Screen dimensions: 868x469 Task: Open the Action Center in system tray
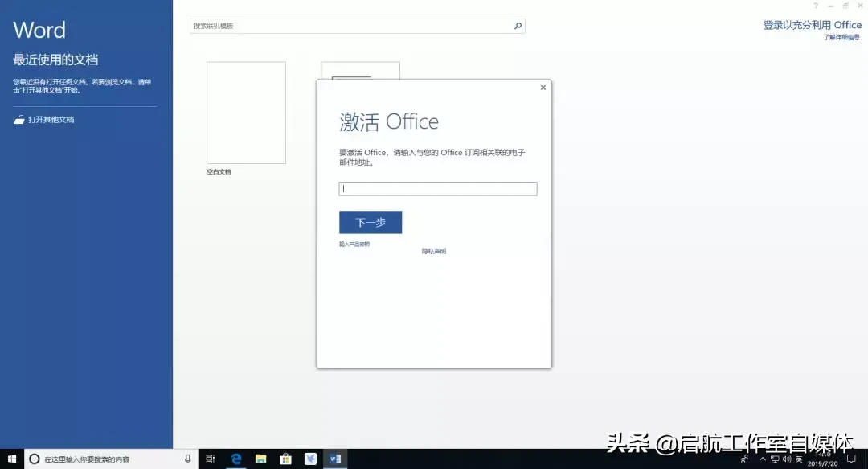coord(852,459)
